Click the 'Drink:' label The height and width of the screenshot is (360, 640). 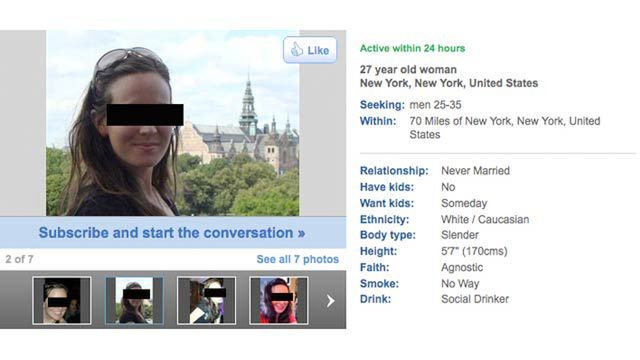coord(375,299)
